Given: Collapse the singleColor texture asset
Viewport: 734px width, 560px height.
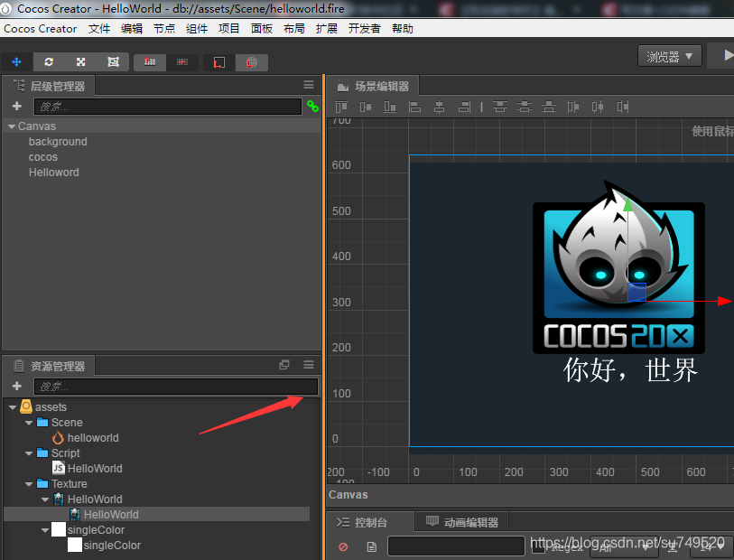Looking at the screenshot, I should pos(45,530).
